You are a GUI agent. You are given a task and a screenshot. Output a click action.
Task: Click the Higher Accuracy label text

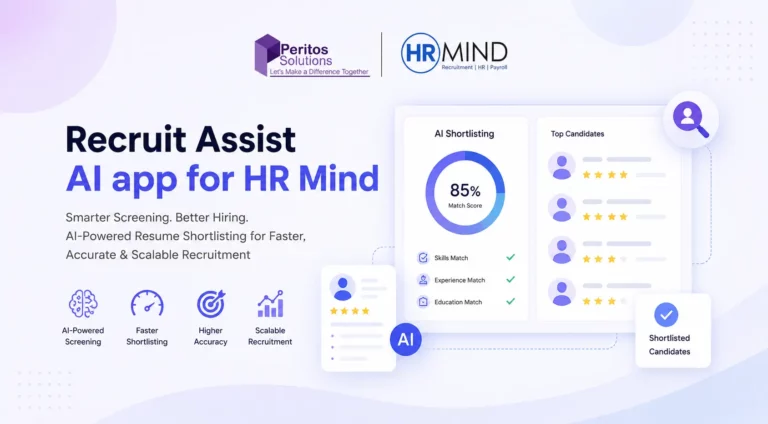(x=211, y=336)
